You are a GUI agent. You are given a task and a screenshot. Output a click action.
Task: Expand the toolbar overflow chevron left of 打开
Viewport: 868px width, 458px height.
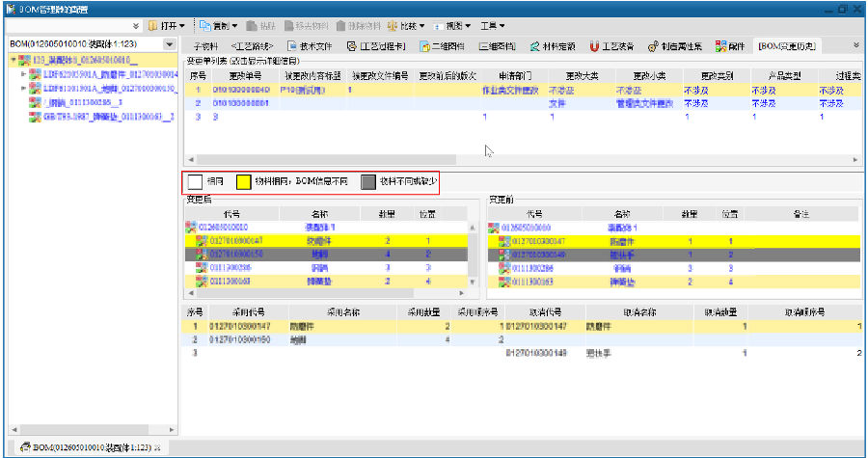point(136,26)
